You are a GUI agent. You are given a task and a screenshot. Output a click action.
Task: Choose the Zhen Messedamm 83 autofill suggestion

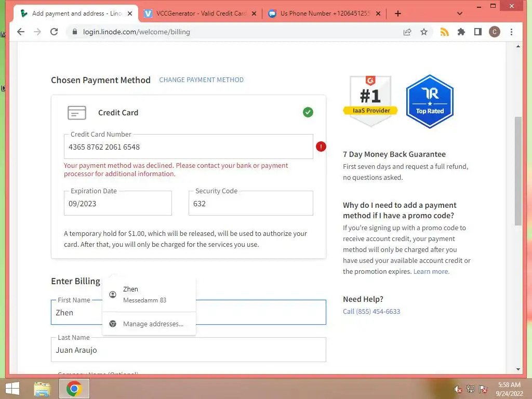[149, 294]
